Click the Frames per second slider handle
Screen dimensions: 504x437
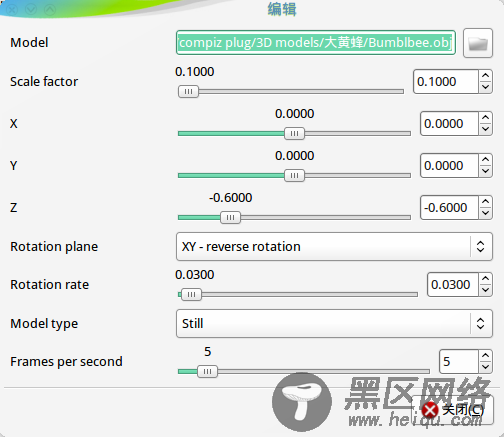point(207,371)
